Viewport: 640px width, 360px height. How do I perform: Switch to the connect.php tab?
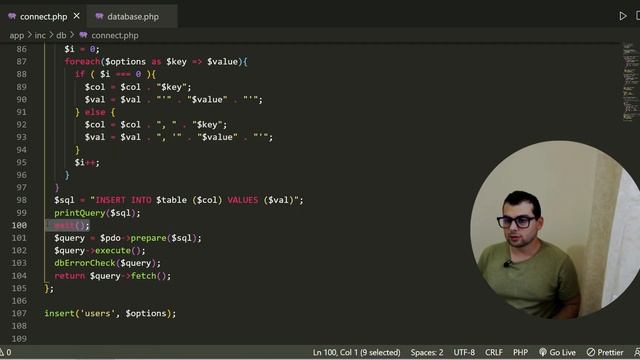coord(43,16)
